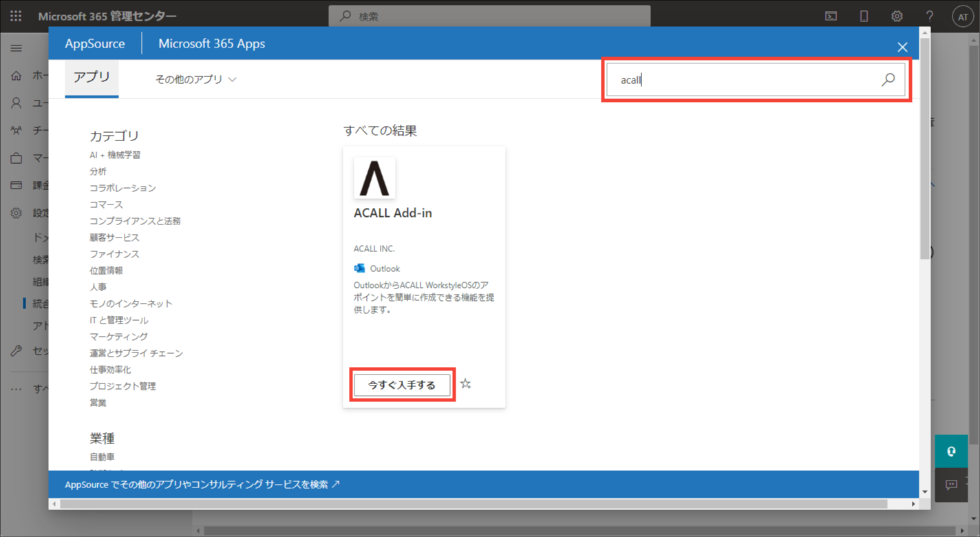This screenshot has height=537, width=980.
Task: Click the dialog vertical scrollbar
Action: pyautogui.click(x=925, y=149)
